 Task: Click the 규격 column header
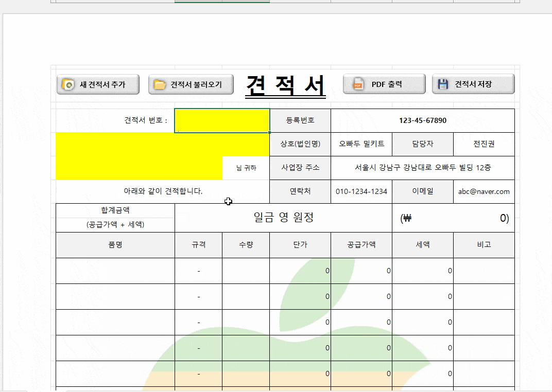coord(199,245)
